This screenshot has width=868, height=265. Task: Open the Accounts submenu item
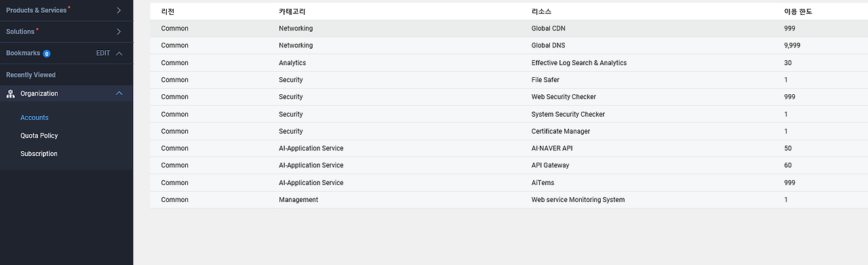click(x=35, y=118)
